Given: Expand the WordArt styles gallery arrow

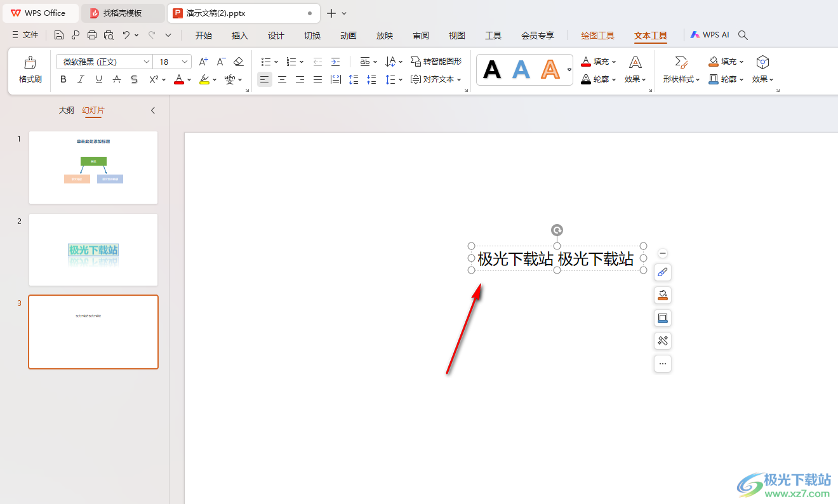Looking at the screenshot, I should [569, 69].
